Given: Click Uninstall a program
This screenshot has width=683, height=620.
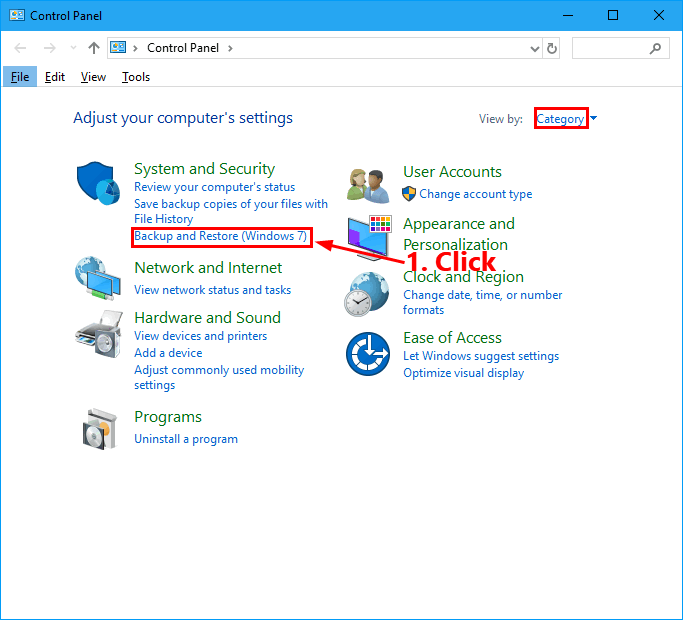Looking at the screenshot, I should coord(186,439).
